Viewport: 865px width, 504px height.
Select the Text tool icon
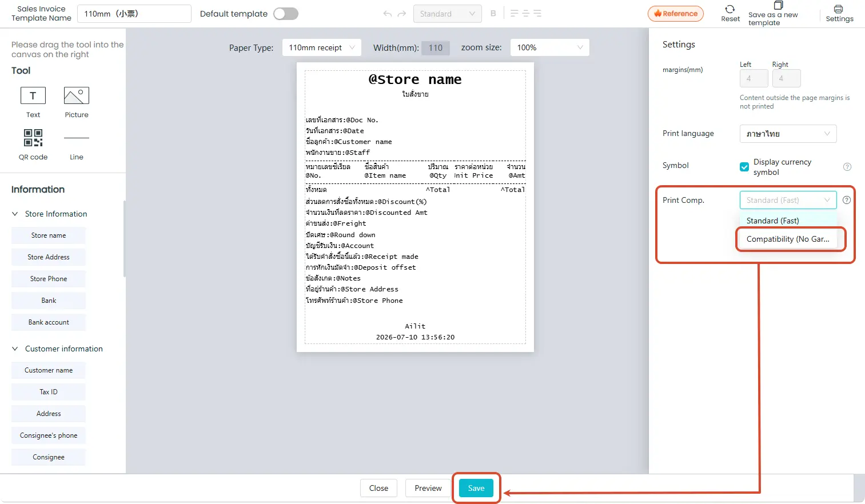[33, 95]
